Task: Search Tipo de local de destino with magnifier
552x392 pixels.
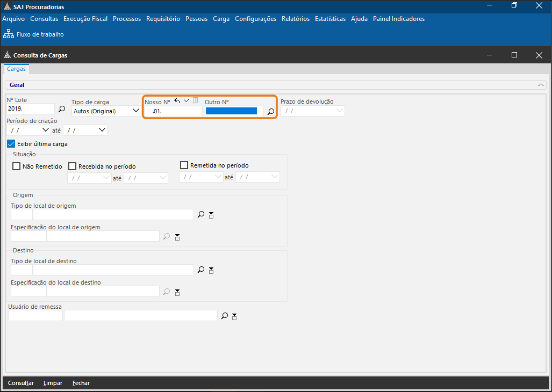Action: tap(201, 270)
